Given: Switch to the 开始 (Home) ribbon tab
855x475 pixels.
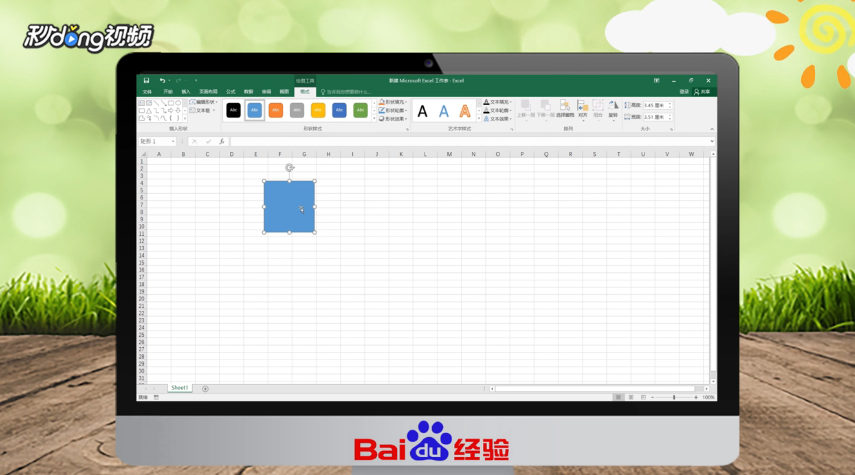Looking at the screenshot, I should click(168, 92).
